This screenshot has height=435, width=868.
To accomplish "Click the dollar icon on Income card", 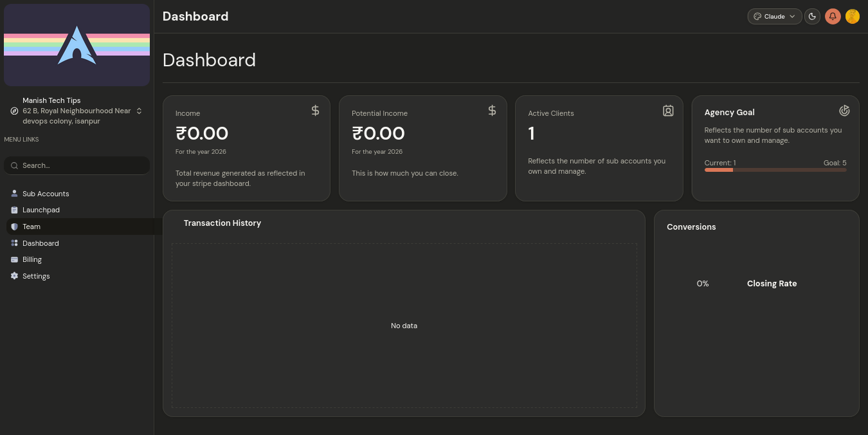I will pyautogui.click(x=315, y=111).
